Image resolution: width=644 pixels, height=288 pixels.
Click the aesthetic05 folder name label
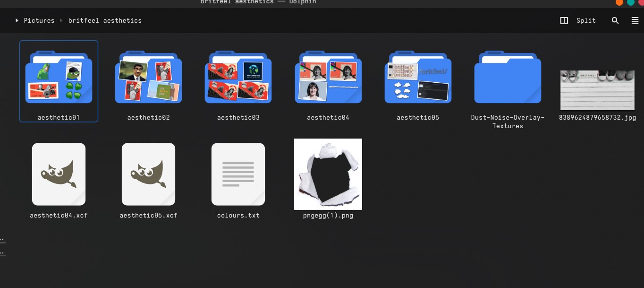click(418, 117)
